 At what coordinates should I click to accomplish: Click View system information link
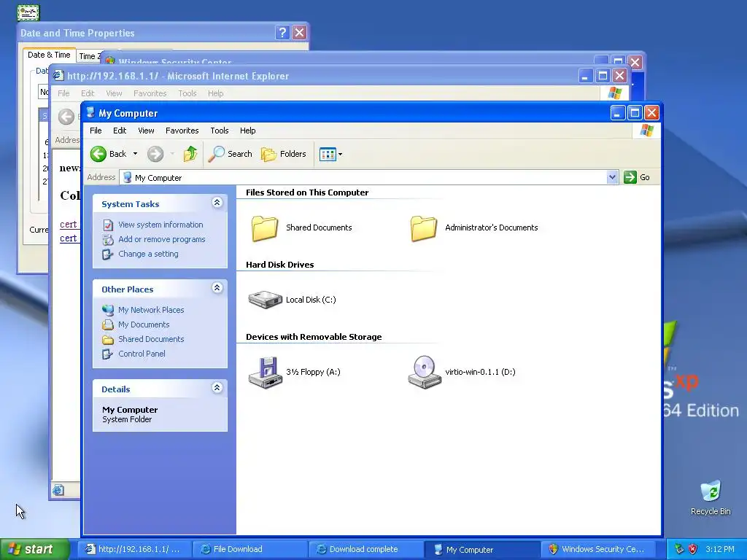pyautogui.click(x=160, y=225)
